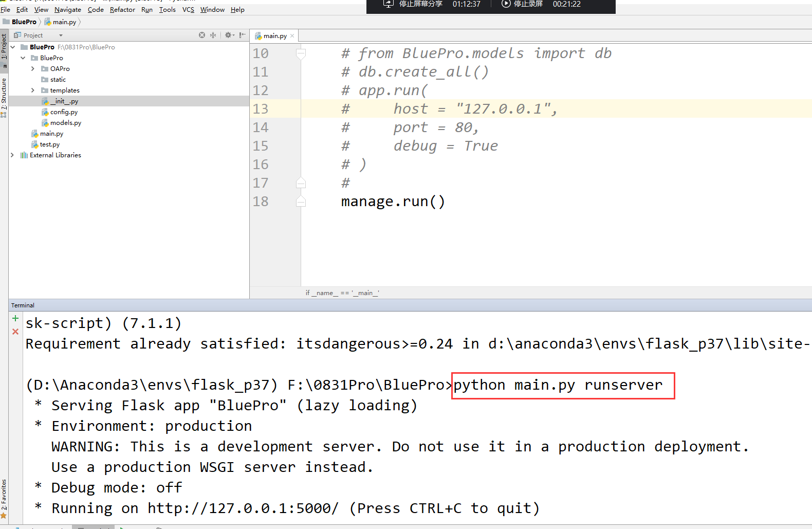Viewport: 812px width, 529px height.
Task: Open the VCS menu
Action: 188,10
